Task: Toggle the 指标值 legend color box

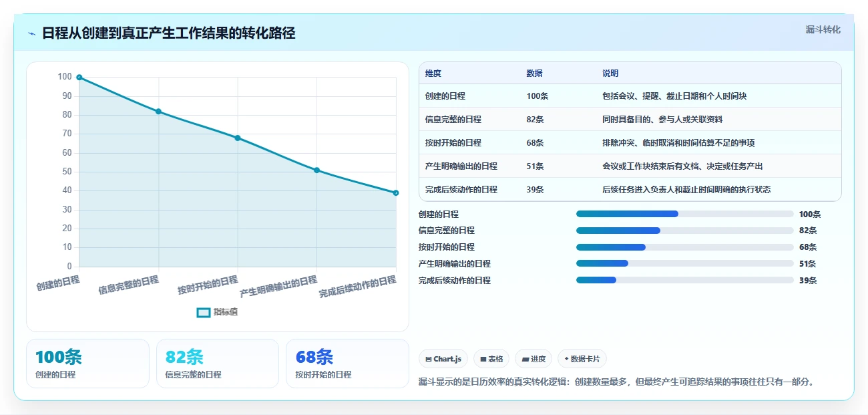Action: point(204,312)
